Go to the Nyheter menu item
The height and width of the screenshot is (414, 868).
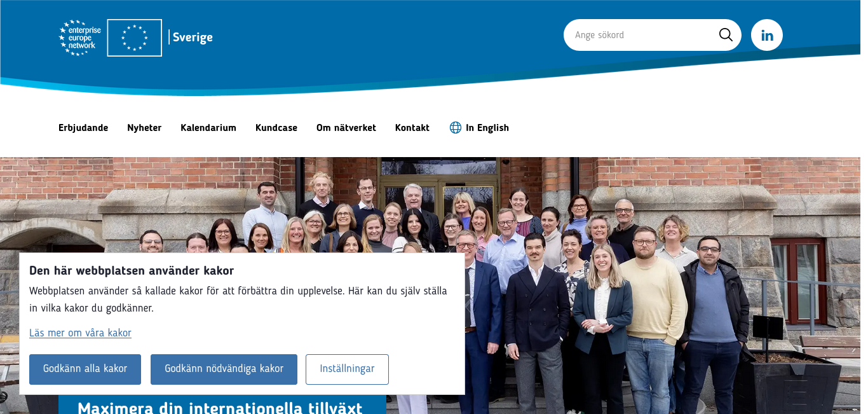(x=144, y=128)
